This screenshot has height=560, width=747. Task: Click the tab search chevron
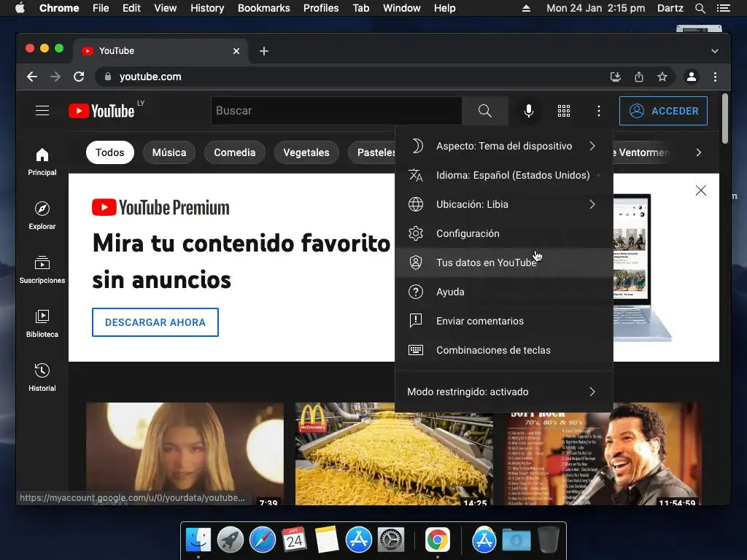coord(715,51)
